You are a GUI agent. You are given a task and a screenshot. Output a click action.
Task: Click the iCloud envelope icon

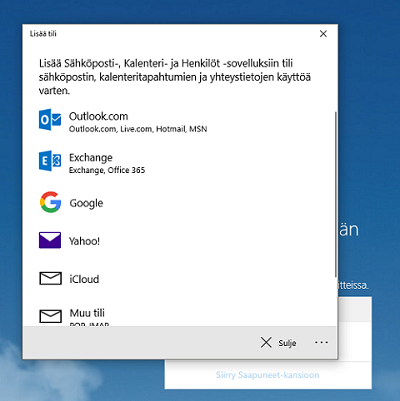click(x=50, y=278)
